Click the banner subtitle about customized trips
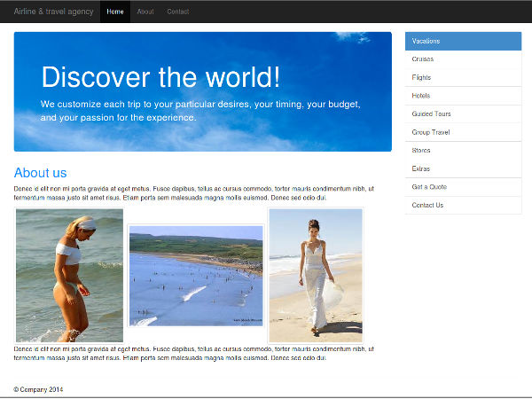Screen dimensions: 532x399 point(200,111)
